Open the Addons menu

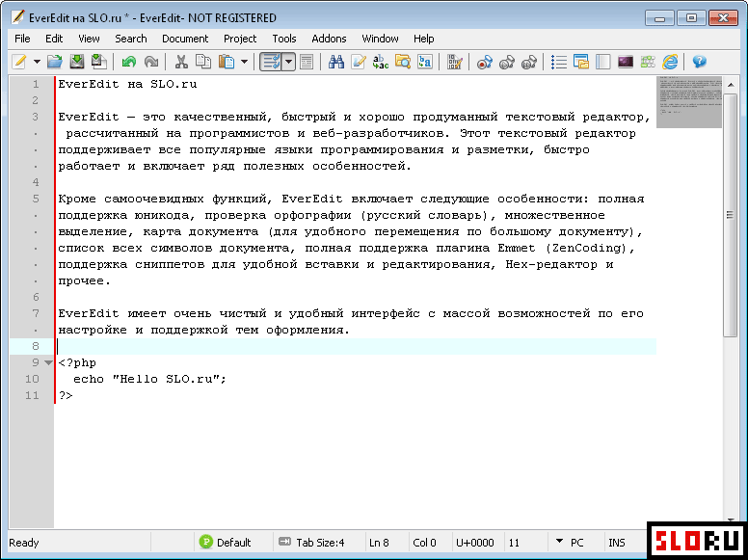(x=329, y=39)
